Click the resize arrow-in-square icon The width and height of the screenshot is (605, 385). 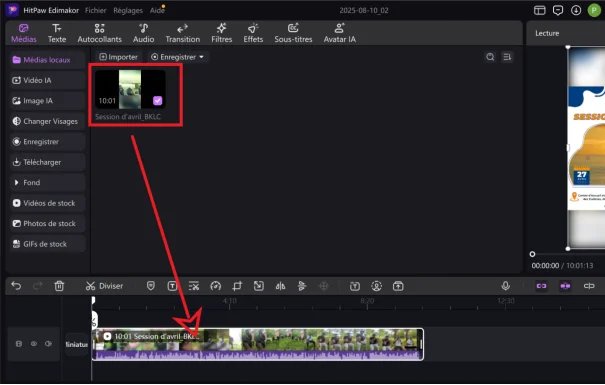point(259,286)
